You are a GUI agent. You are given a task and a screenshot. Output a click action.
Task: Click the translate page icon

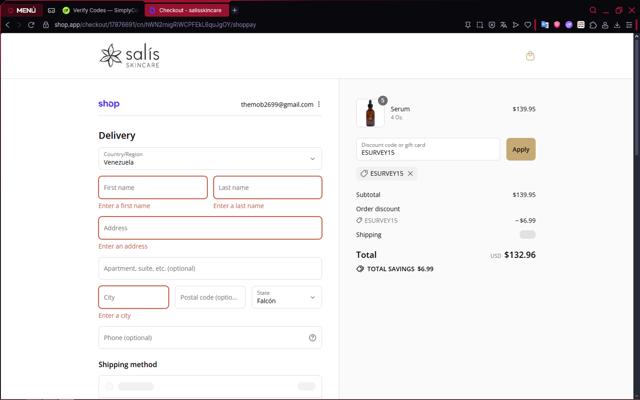[504, 25]
